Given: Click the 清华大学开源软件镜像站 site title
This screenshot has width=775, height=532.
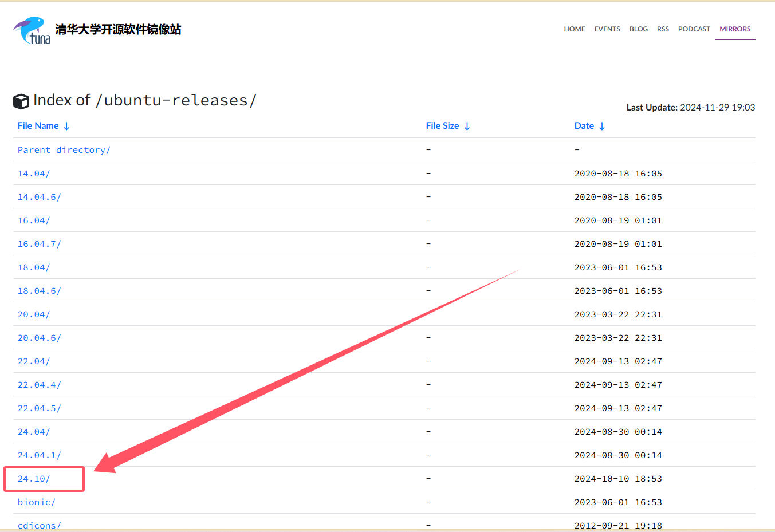Looking at the screenshot, I should click(x=119, y=30).
